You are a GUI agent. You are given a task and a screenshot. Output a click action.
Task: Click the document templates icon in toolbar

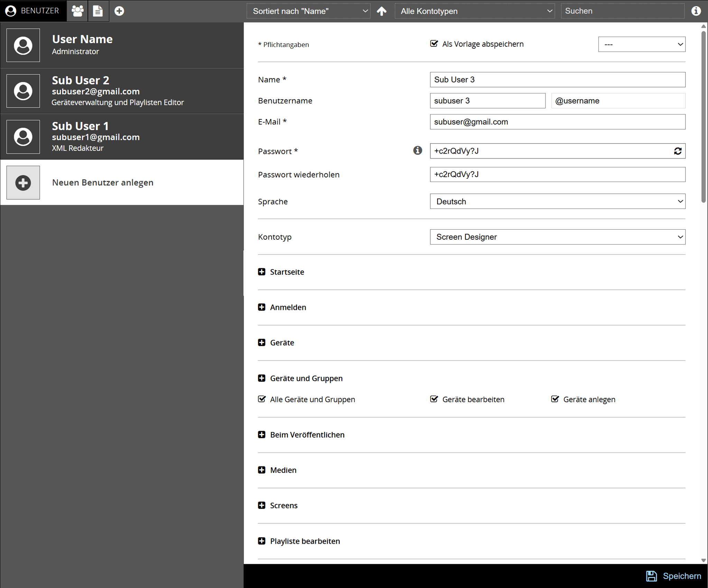(98, 11)
